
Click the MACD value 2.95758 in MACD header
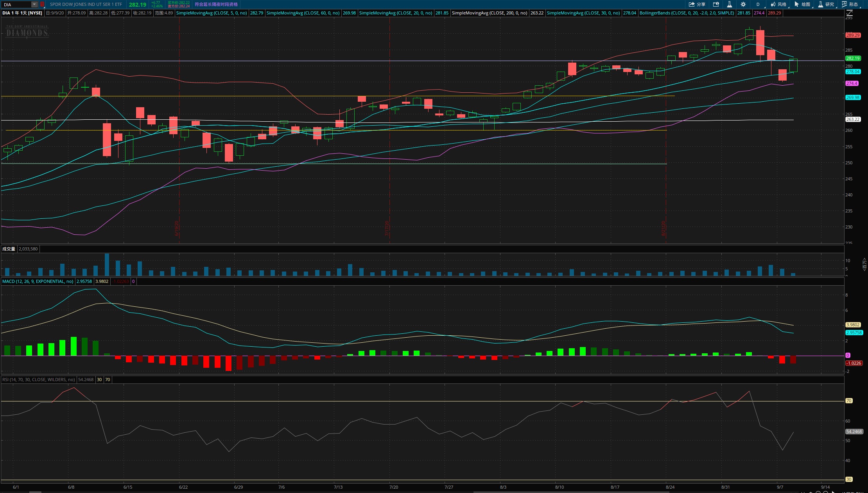(84, 281)
